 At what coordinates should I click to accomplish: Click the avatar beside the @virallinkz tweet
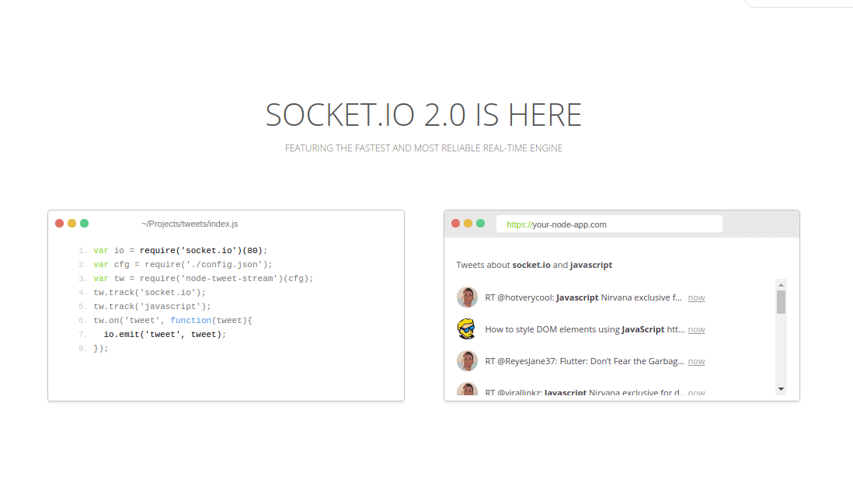pyautogui.click(x=467, y=389)
